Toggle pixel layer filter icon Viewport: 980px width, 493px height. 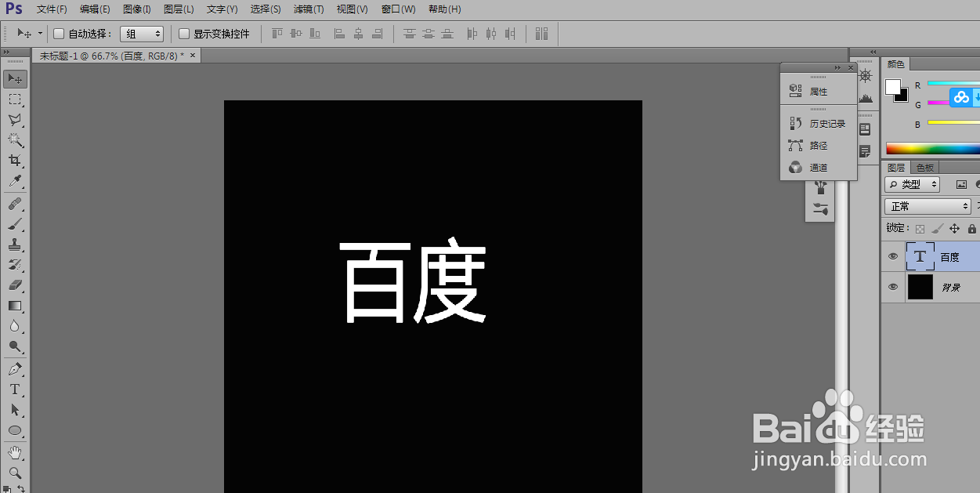pos(962,184)
